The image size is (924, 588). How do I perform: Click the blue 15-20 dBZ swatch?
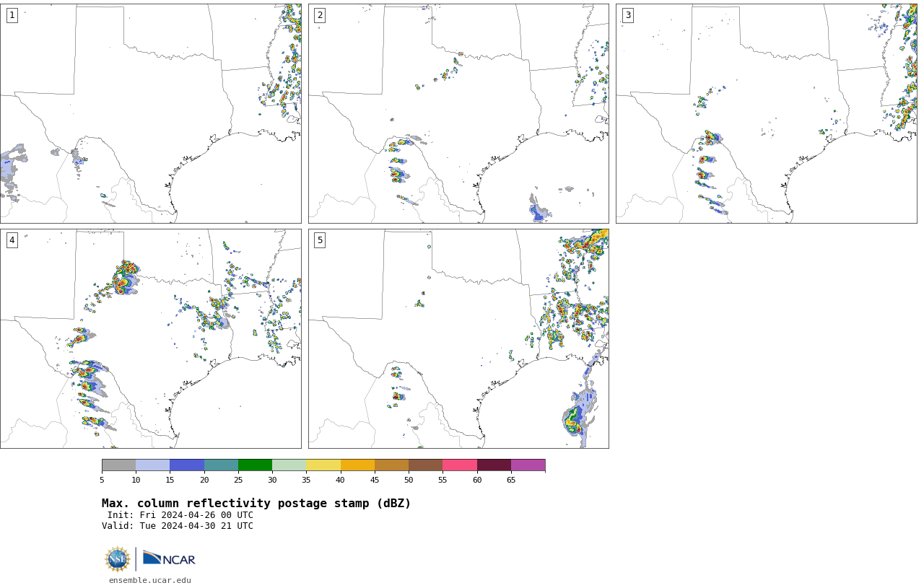pyautogui.click(x=187, y=465)
